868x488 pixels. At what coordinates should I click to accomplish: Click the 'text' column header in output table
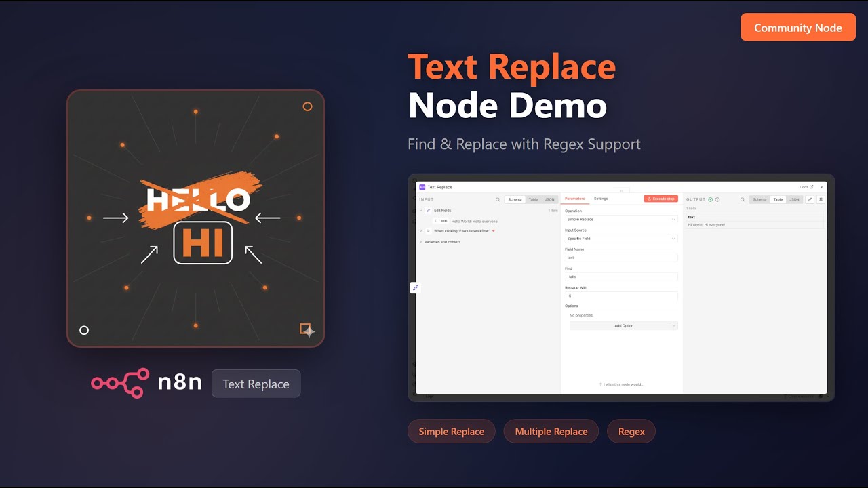click(691, 217)
